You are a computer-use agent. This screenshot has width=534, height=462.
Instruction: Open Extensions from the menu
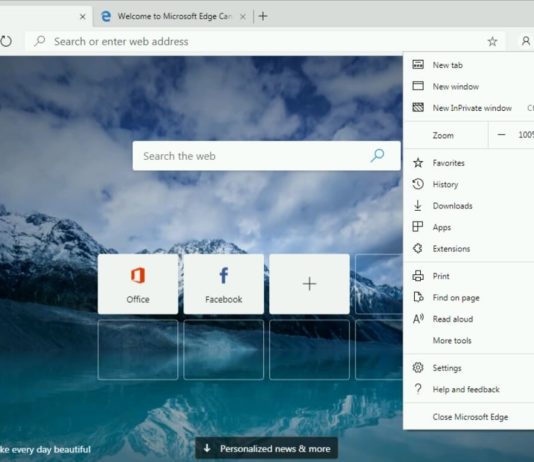pos(469,249)
